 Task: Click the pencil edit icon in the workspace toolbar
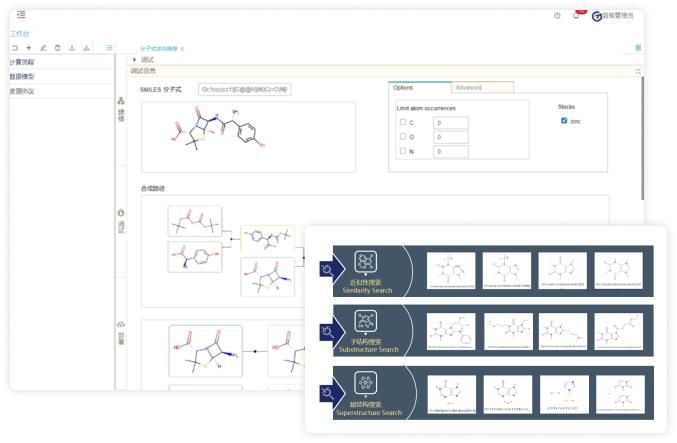pyautogui.click(x=43, y=47)
